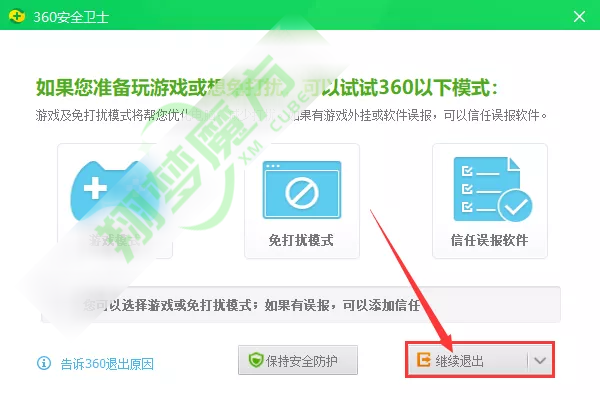Click the blue info circle icon
Viewport: 600px width, 400px height.
pos(44,363)
